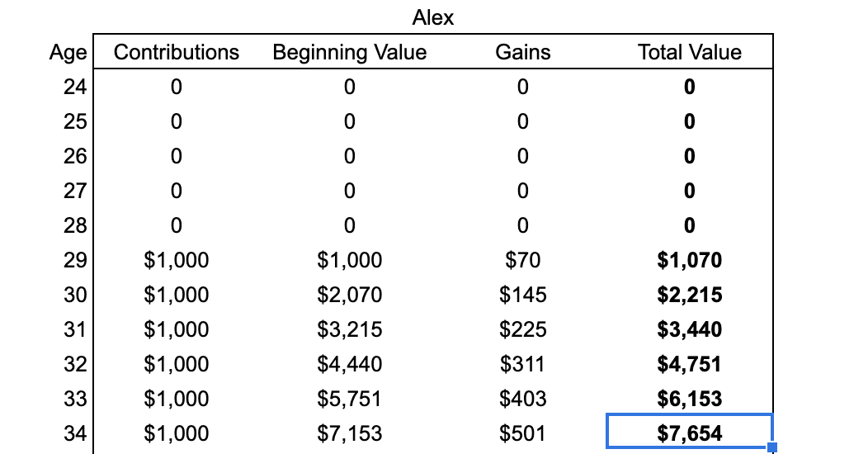Select the age 29 row label cell
The height and width of the screenshot is (454, 868).
(75, 260)
